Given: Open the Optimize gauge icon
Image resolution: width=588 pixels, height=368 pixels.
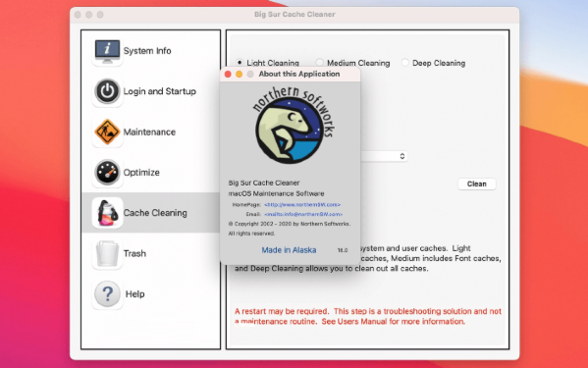Looking at the screenshot, I should point(107,173).
